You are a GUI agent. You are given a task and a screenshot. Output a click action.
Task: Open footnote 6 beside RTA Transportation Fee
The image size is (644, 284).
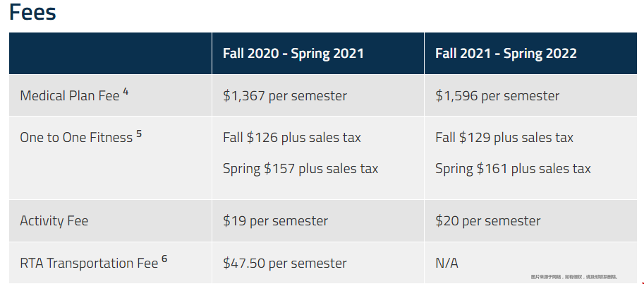(x=164, y=259)
